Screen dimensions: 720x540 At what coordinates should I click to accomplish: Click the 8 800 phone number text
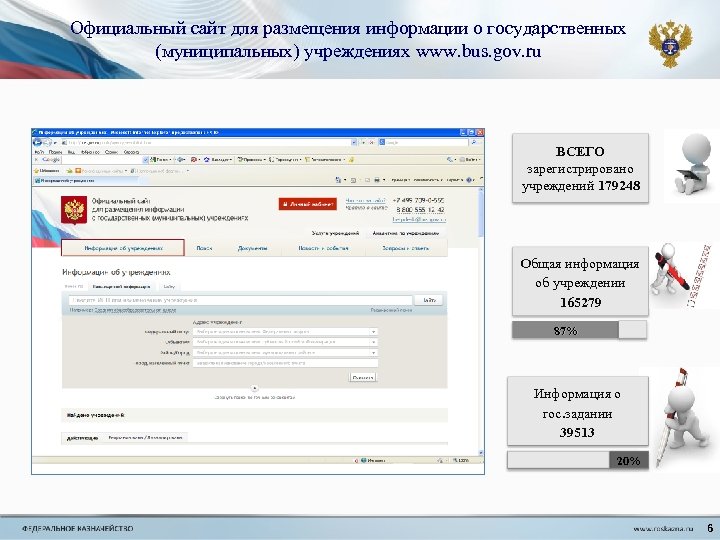tap(420, 210)
